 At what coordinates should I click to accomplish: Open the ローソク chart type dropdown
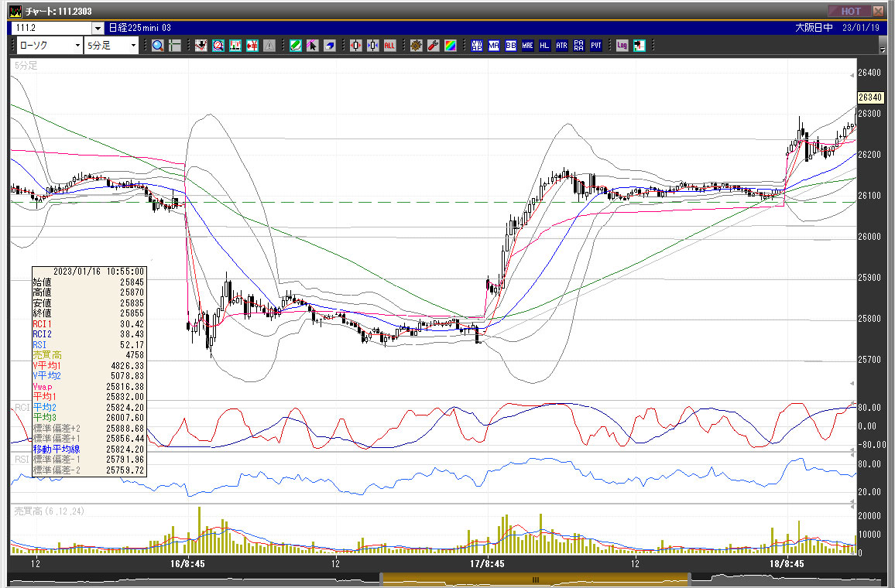point(50,46)
